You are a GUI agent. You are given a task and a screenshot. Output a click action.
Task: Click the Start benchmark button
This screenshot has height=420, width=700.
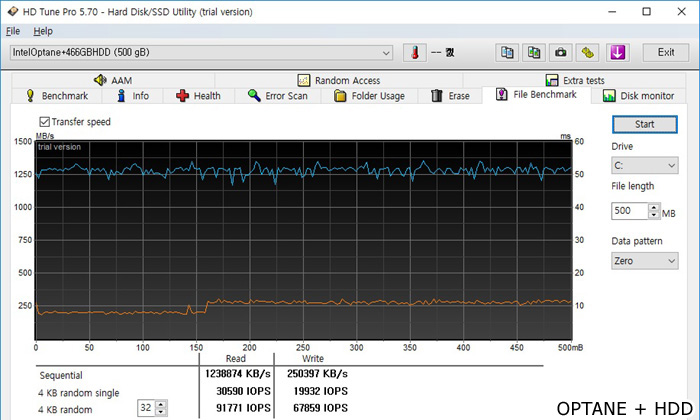click(x=645, y=125)
